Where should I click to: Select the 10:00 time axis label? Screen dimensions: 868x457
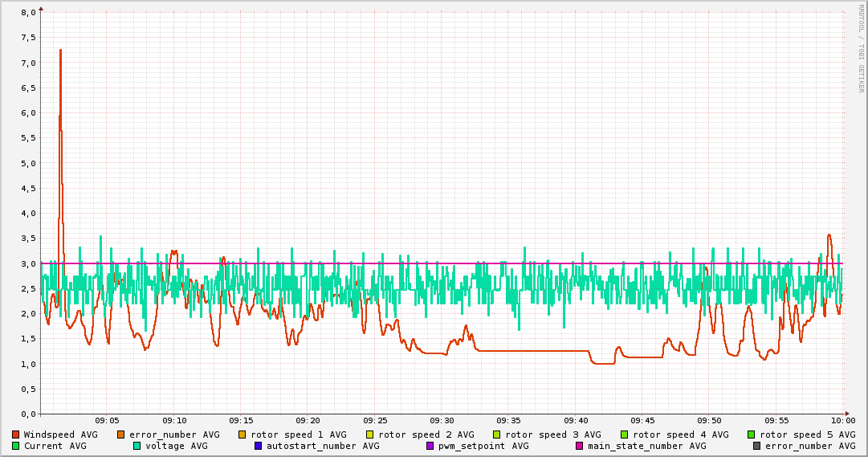[x=842, y=420]
